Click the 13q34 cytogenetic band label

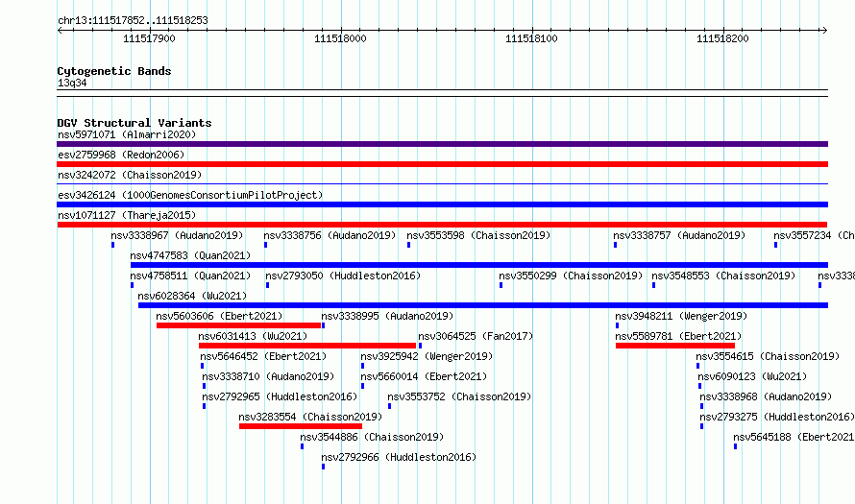(72, 84)
